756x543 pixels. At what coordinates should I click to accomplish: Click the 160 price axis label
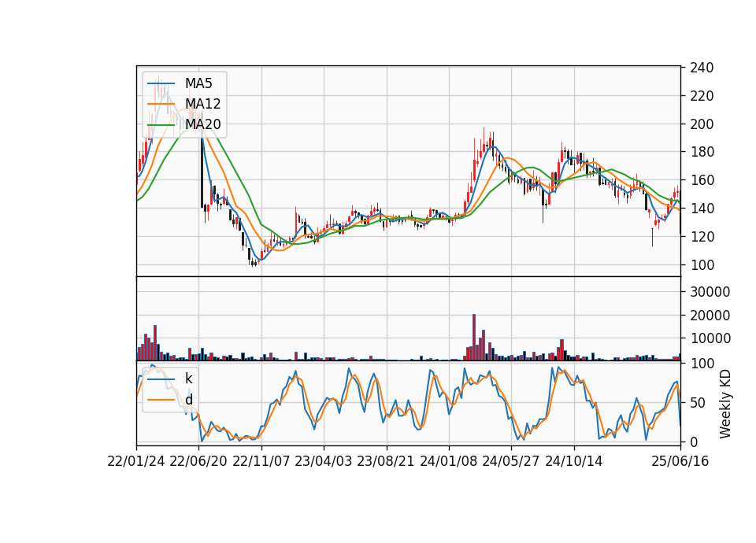702,180
